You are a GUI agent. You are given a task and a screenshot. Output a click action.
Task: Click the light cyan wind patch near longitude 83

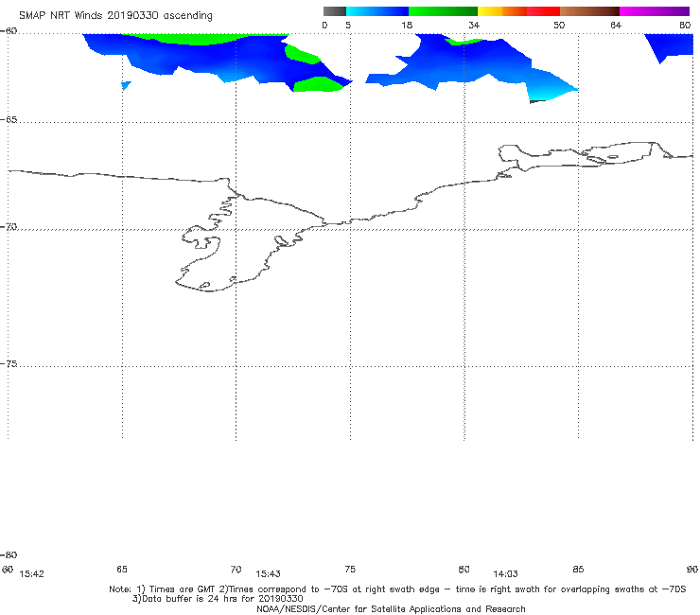pos(547,93)
